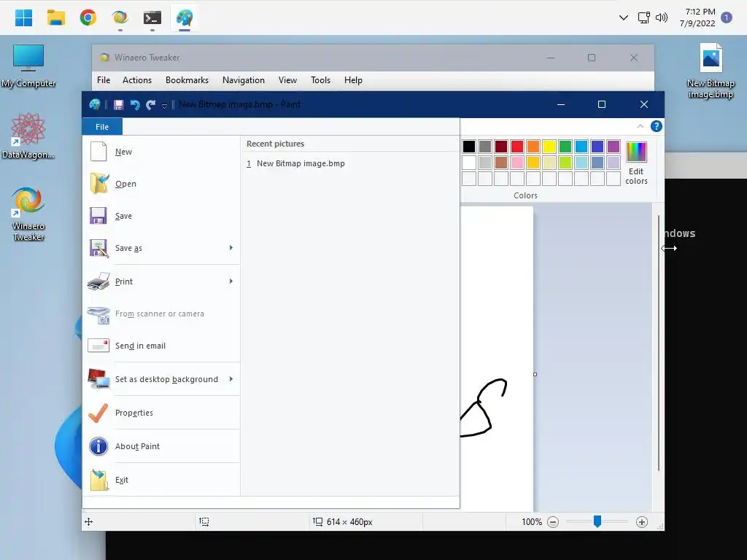Click the New document icon in Paint
The height and width of the screenshot is (560, 747).
(98, 152)
